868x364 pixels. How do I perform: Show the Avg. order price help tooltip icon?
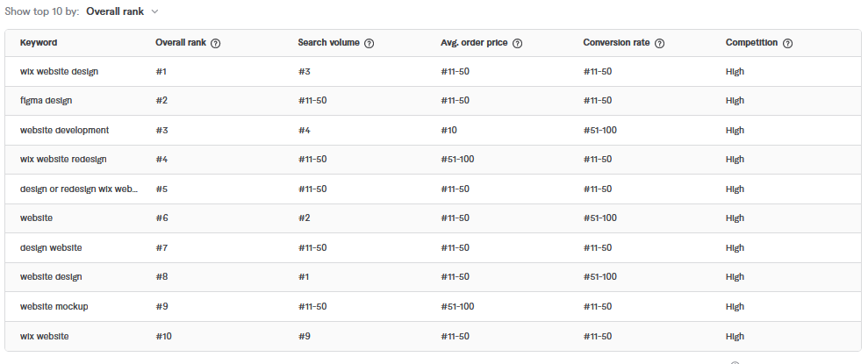[518, 43]
